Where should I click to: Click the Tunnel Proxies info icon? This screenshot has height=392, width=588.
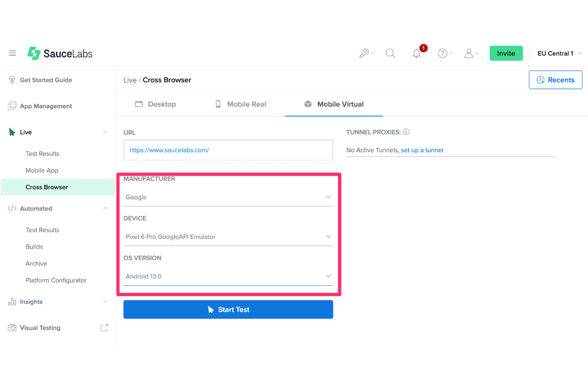(x=406, y=132)
